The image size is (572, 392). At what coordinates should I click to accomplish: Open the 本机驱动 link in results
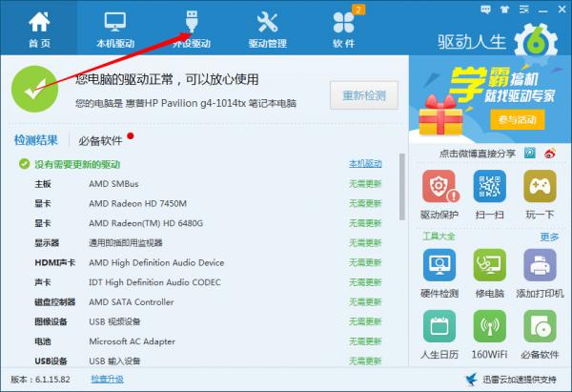(x=365, y=164)
